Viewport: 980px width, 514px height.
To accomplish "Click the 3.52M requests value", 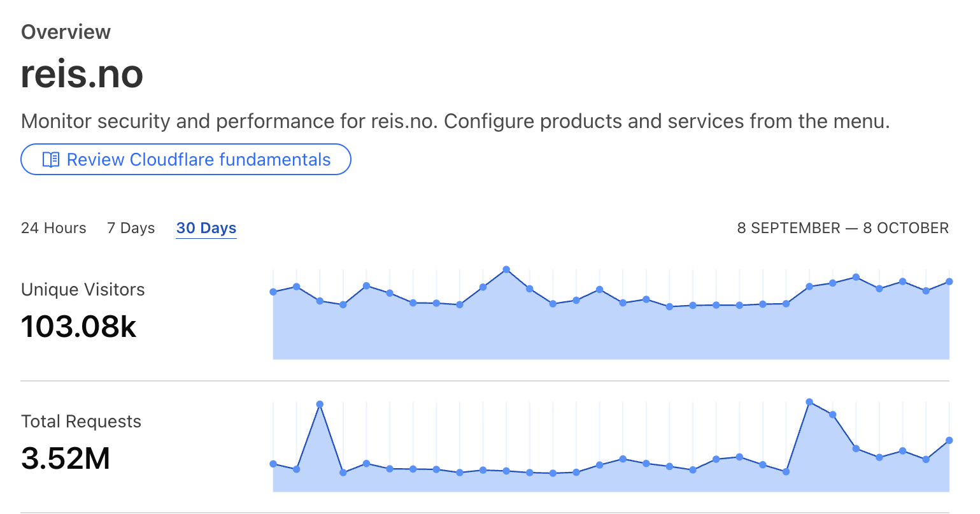I will coord(66,459).
